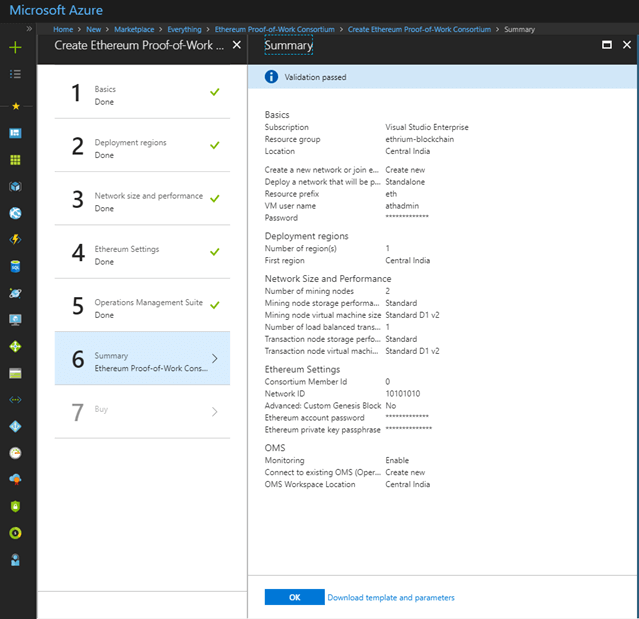The height and width of the screenshot is (619, 639).
Task: Navigate to Marketplace in the breadcrumb
Action: coord(134,30)
